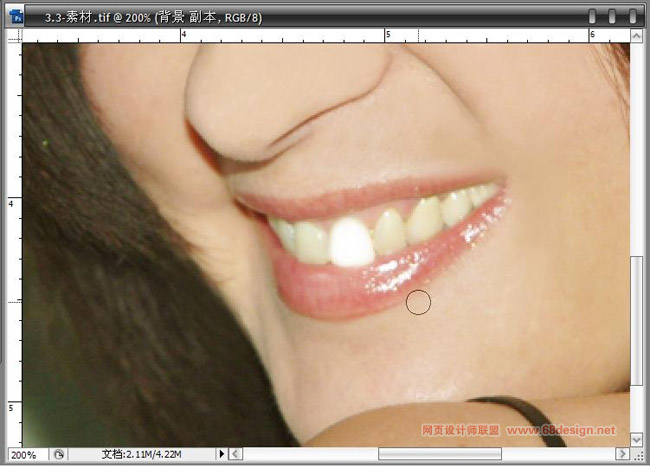Click vertical scrollbar up arrow
This screenshot has height=475, width=650.
pos(636,36)
